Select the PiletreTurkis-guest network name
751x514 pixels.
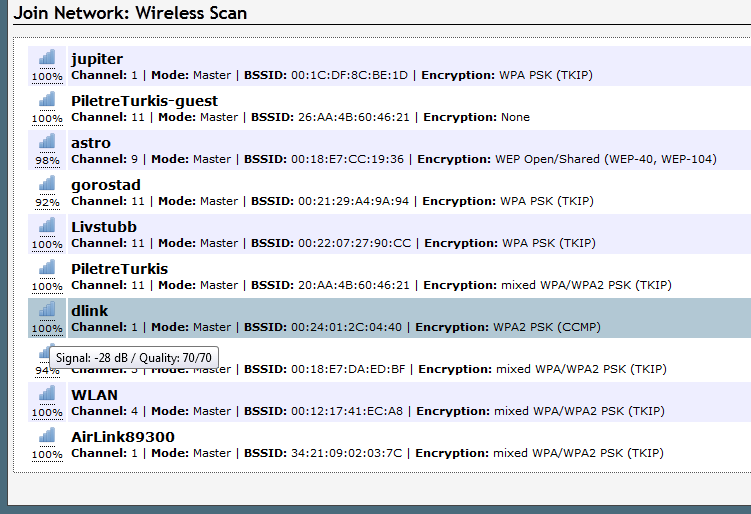coord(144,101)
